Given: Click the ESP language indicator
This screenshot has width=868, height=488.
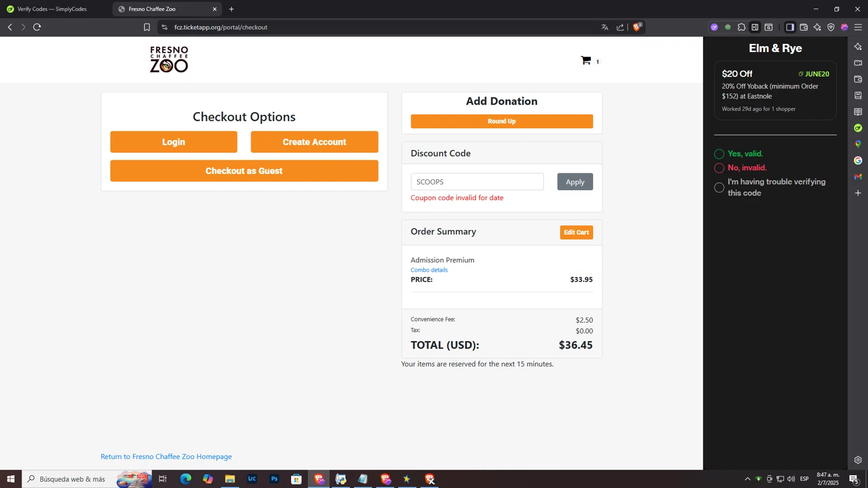Looking at the screenshot, I should coord(804,479).
